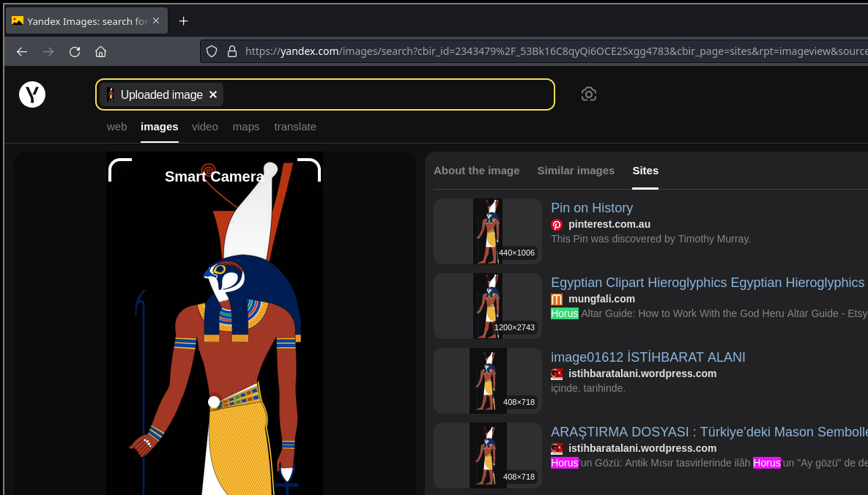
Task: Switch to the web search tab
Action: pyautogui.click(x=116, y=127)
